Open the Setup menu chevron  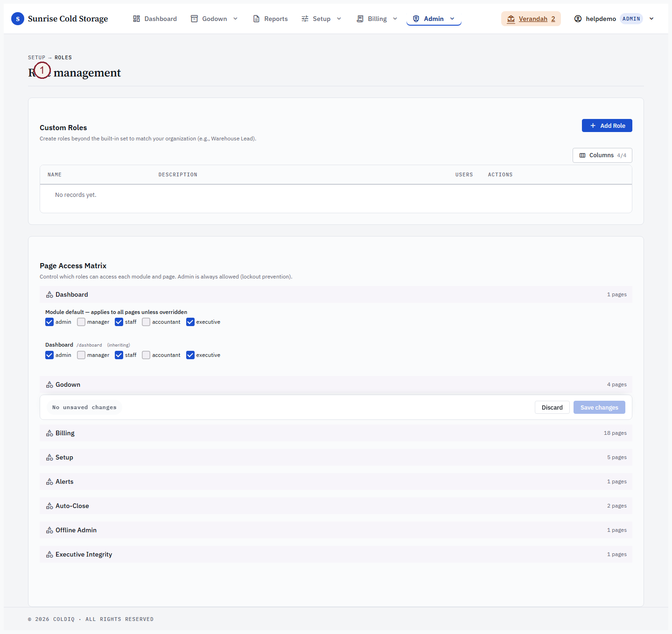[x=339, y=19]
